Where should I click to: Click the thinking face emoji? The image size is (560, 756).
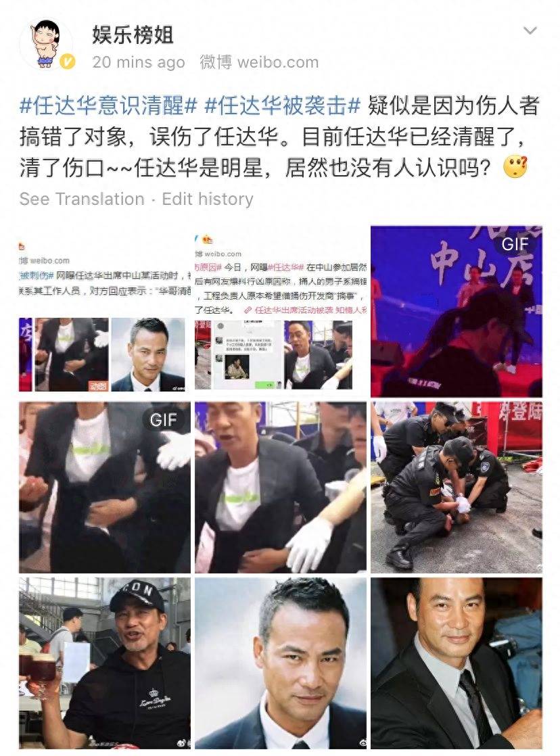click(515, 167)
